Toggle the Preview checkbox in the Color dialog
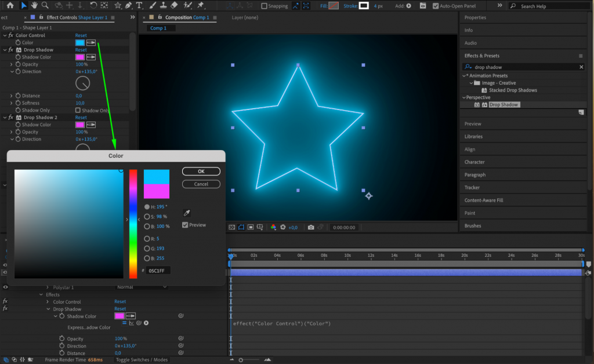This screenshot has width=594, height=364. 185,225
